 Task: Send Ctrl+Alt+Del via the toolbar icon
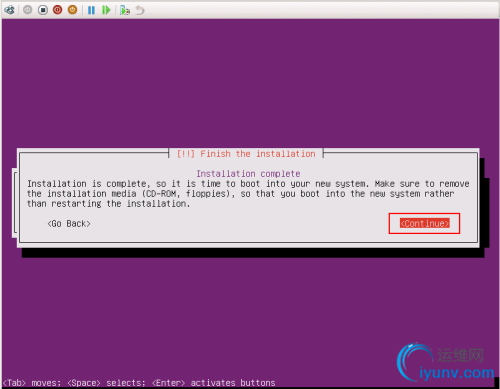[10, 10]
